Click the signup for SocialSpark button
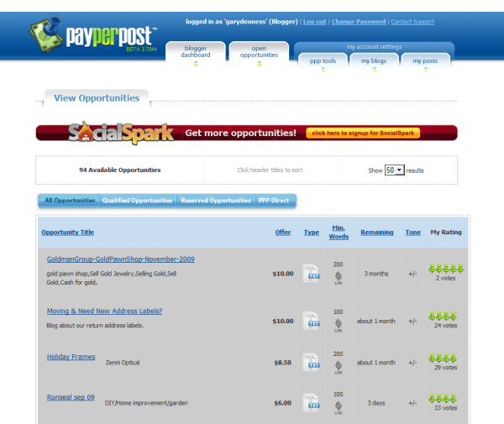The image size is (504, 424). pyautogui.click(x=363, y=133)
